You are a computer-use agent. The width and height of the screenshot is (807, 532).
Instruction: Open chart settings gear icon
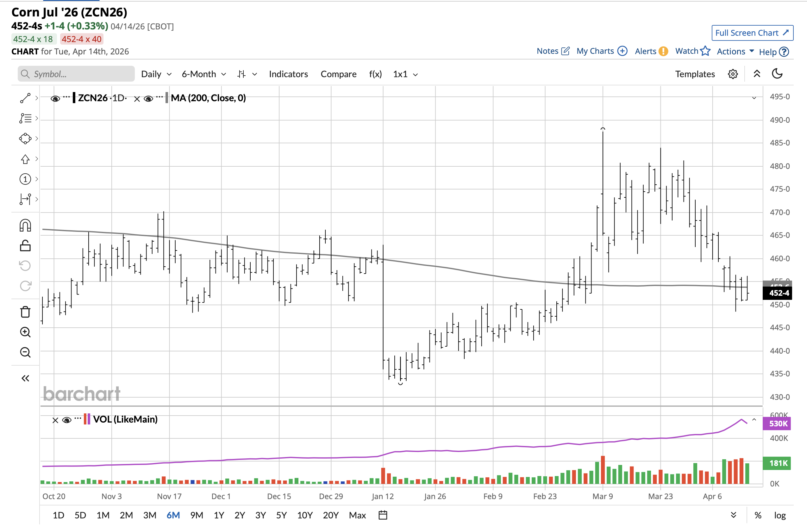[733, 74]
